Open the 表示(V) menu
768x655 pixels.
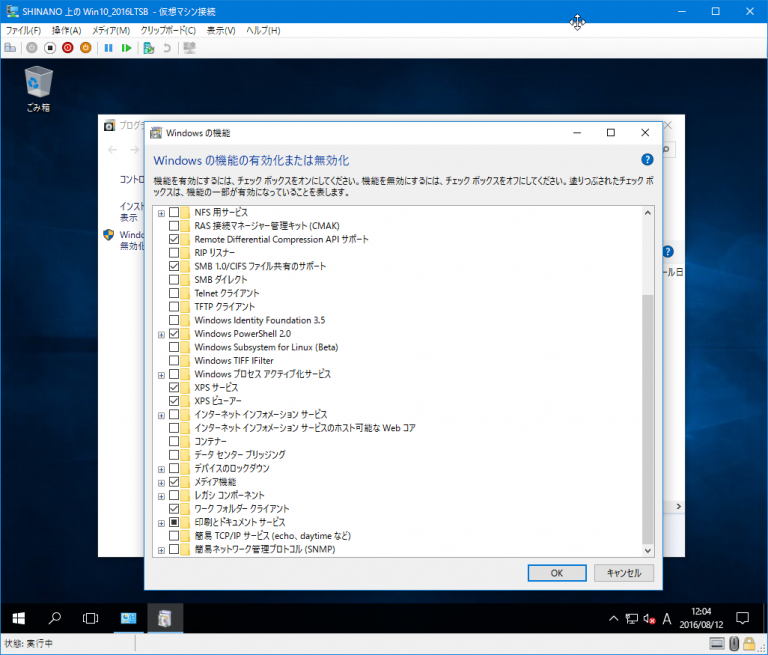(x=221, y=30)
